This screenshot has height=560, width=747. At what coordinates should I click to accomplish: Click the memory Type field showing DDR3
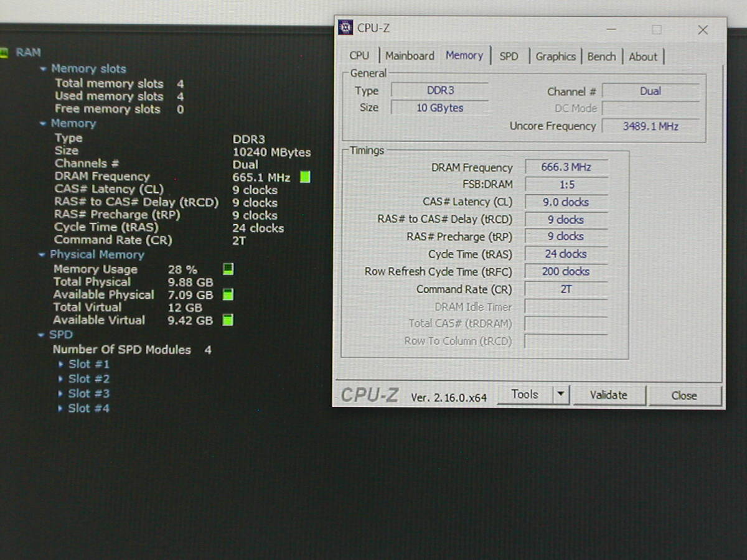pyautogui.click(x=440, y=90)
